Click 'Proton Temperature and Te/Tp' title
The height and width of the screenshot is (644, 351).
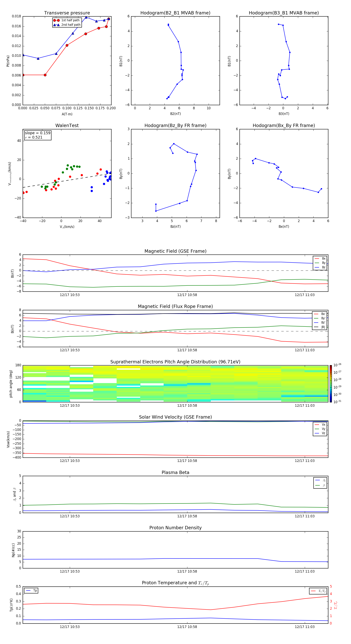point(175,583)
